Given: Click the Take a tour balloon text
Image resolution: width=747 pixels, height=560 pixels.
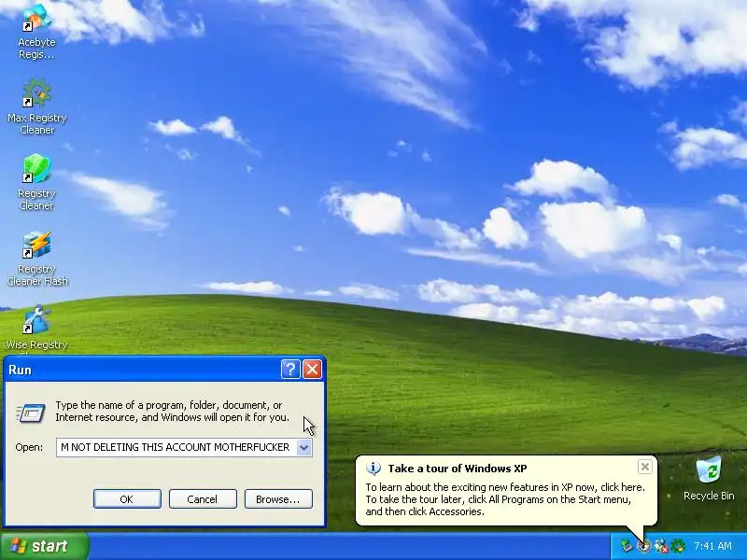Looking at the screenshot, I should [505, 499].
